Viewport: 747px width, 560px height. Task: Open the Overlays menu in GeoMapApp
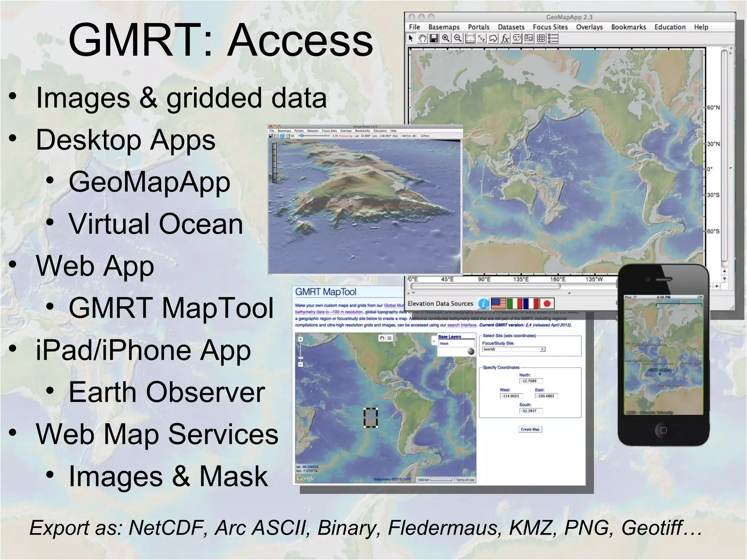tap(589, 27)
